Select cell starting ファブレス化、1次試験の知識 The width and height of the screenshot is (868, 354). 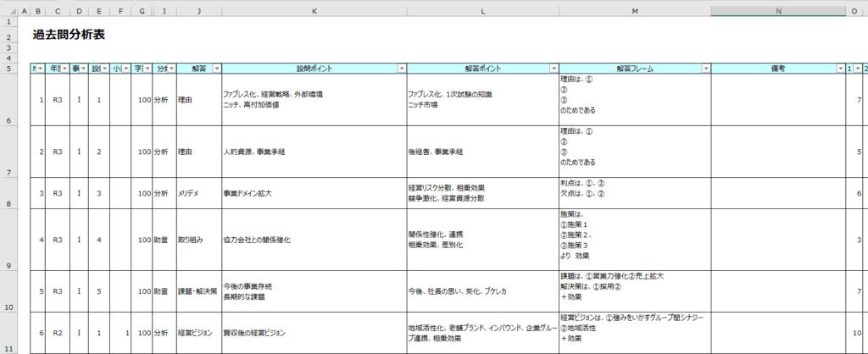coord(482,100)
